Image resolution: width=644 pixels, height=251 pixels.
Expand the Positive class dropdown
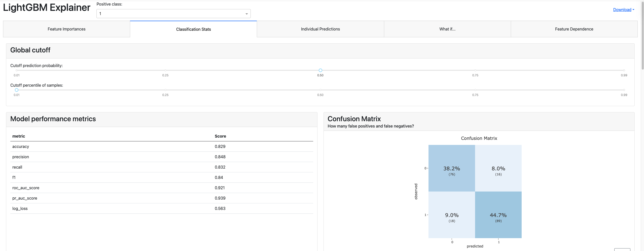(173, 14)
